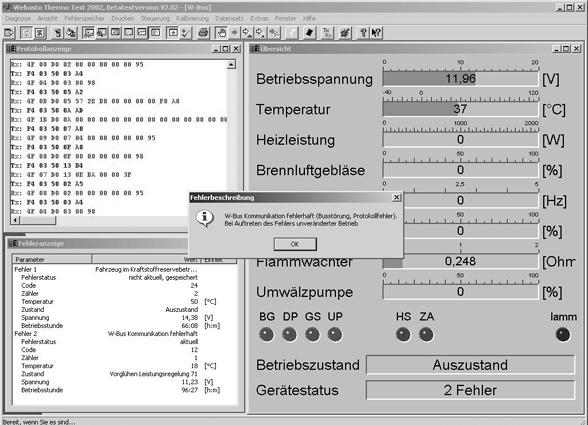588x425 pixels.
Task: Click the HS indicator lamp
Action: (x=403, y=334)
